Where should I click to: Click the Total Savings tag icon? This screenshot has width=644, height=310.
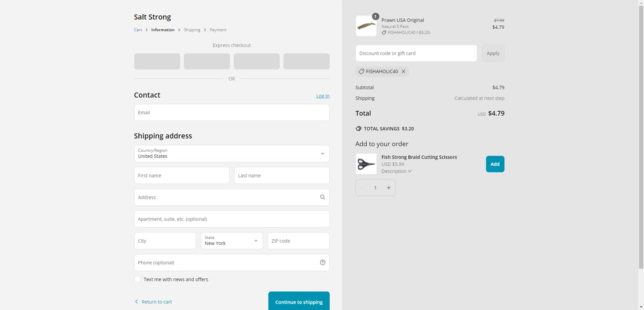(x=358, y=129)
